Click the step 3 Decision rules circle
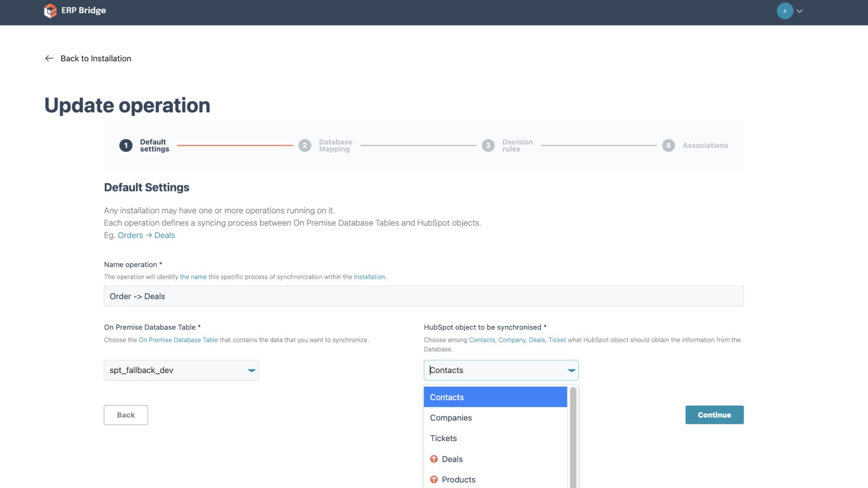This screenshot has width=868, height=488. [x=488, y=145]
